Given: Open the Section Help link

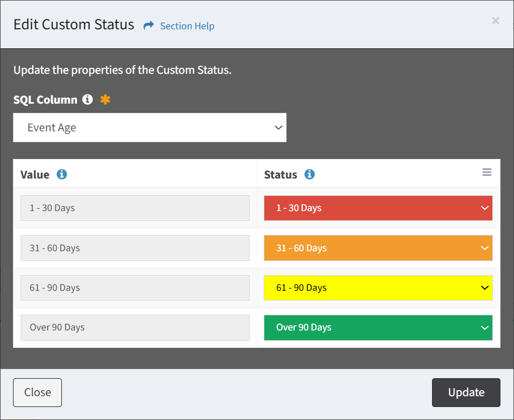Looking at the screenshot, I should coord(187,26).
